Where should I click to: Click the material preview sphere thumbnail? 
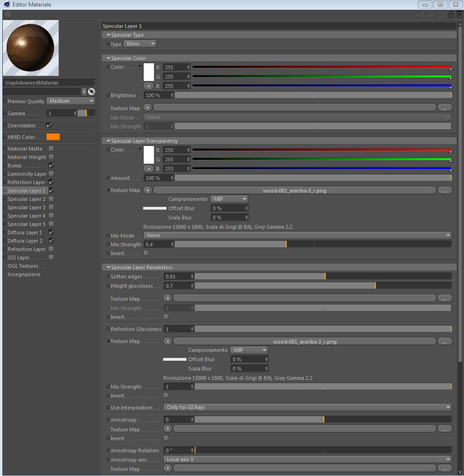pyautogui.click(x=30, y=48)
